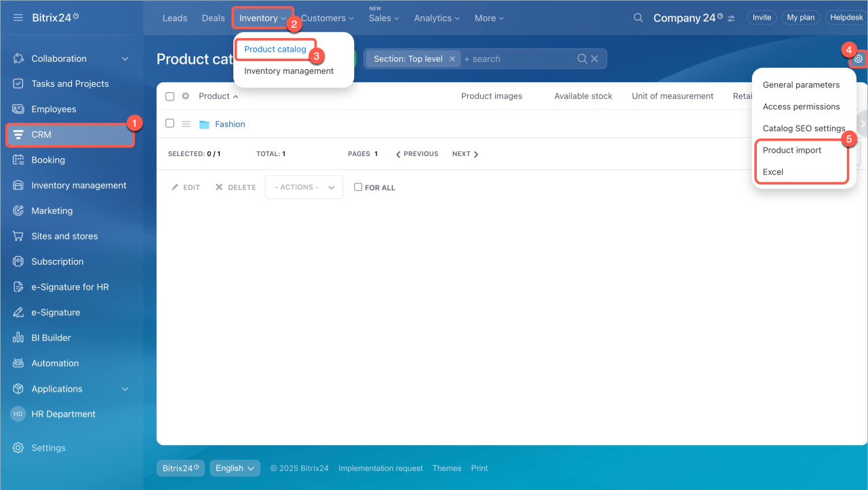Open the Themes footer link
This screenshot has width=868, height=490.
pos(447,468)
